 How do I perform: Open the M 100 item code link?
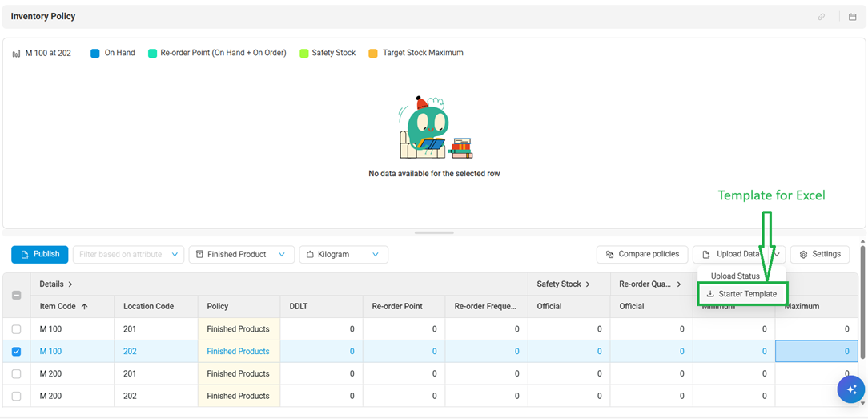[51, 352]
